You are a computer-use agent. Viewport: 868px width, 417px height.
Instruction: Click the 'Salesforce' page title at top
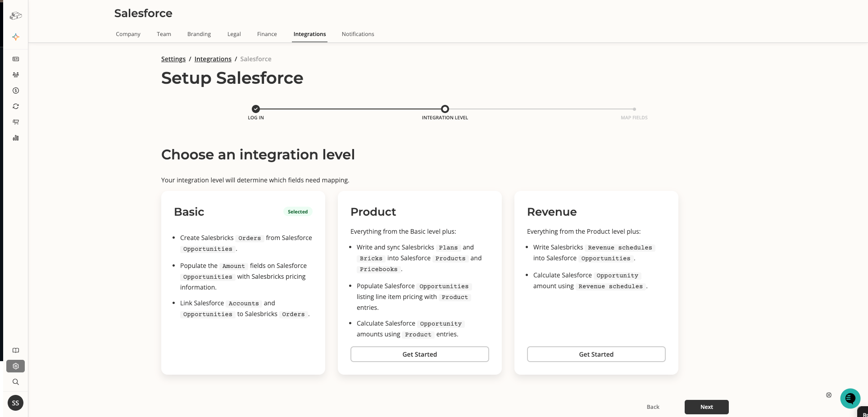tap(143, 14)
